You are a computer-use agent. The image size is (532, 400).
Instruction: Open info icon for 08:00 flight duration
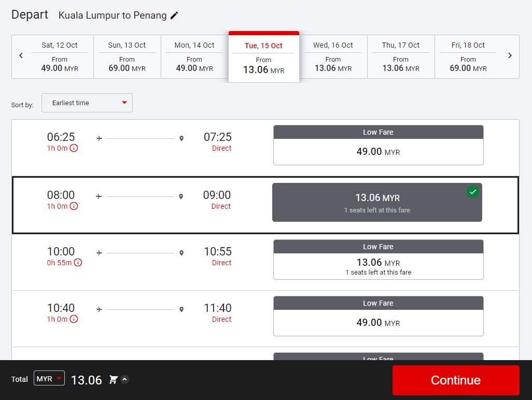coord(74,206)
